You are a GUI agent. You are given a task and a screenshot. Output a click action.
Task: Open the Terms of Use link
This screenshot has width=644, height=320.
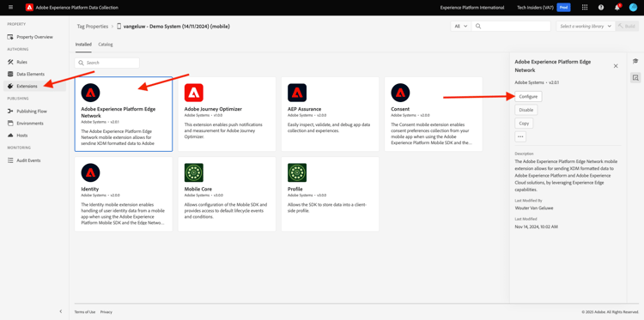click(85, 311)
